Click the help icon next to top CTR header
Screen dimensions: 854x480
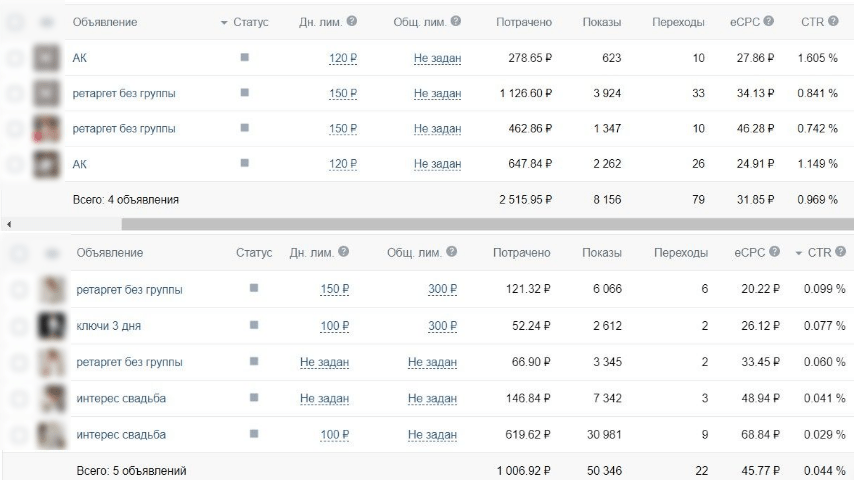833,21
